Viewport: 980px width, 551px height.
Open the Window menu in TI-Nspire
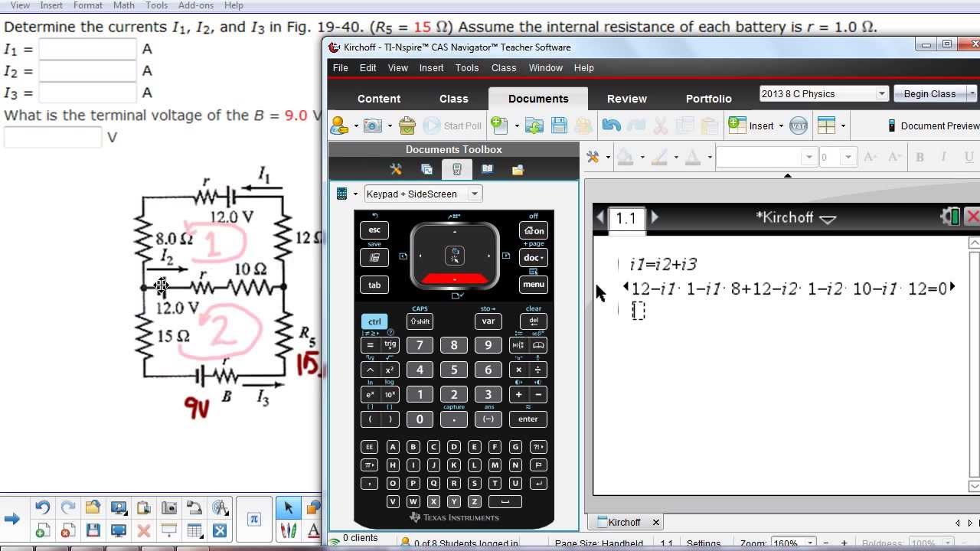pos(545,67)
